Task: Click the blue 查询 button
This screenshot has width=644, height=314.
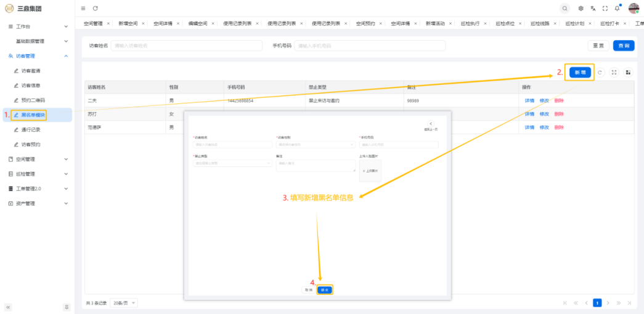Action: pos(622,46)
